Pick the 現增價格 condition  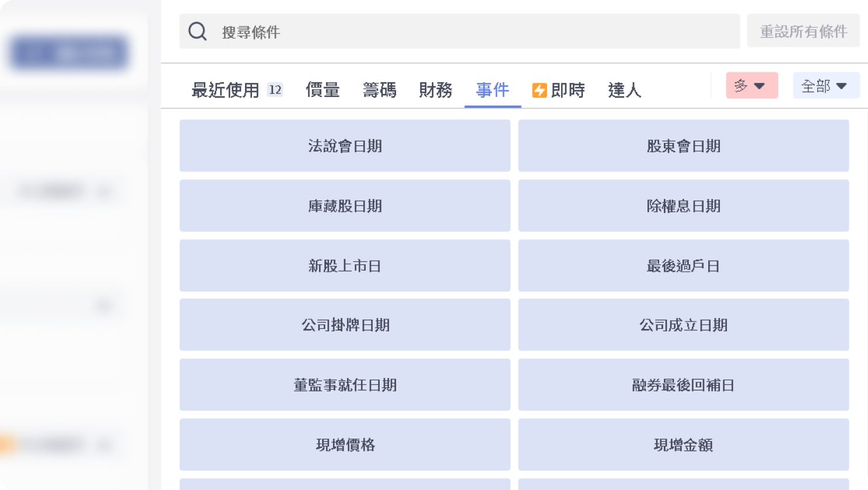point(345,445)
